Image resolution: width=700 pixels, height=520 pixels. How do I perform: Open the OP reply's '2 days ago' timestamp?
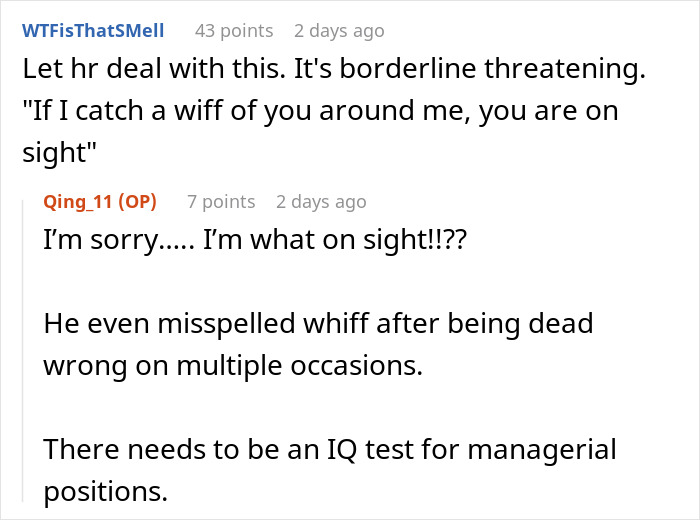pos(321,201)
